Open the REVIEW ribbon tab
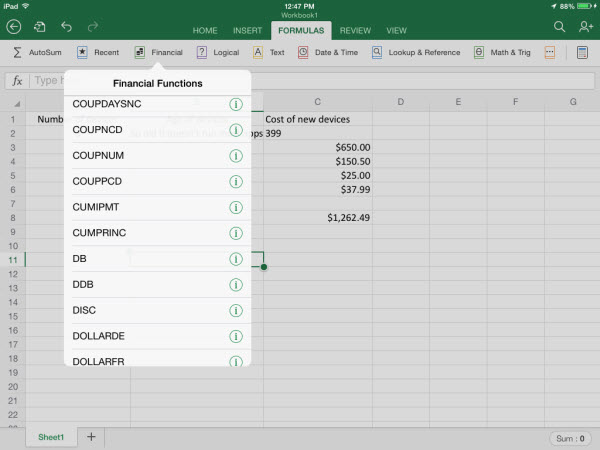The width and height of the screenshot is (600, 450). (354, 31)
